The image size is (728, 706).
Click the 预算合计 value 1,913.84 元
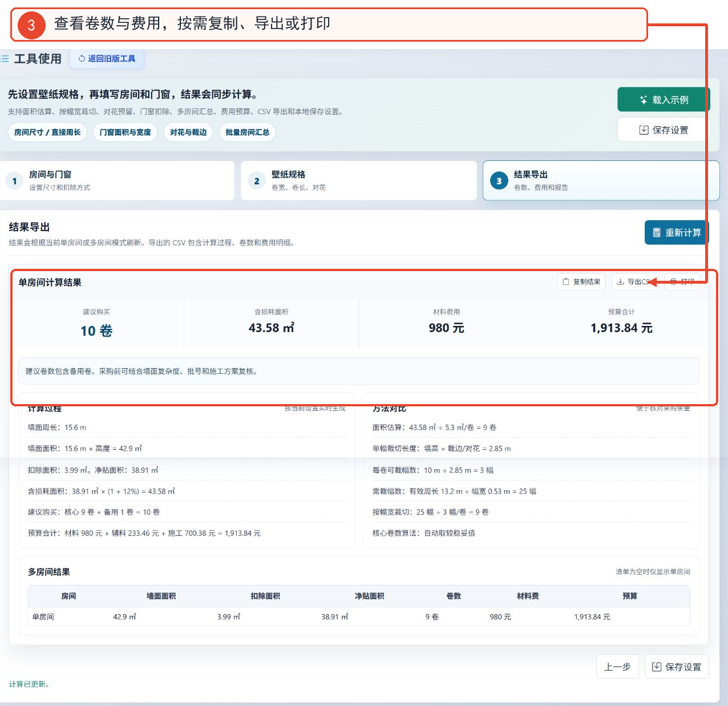(621, 328)
